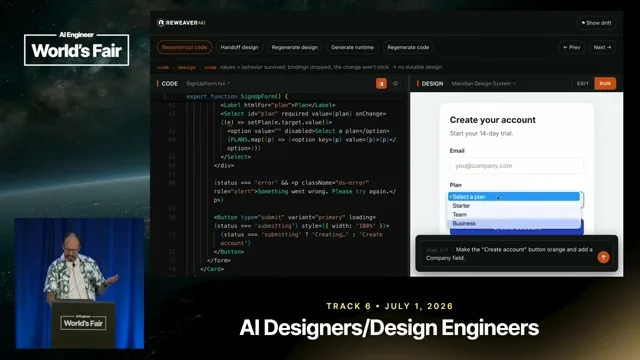The height and width of the screenshot is (360, 640).
Task: Open the Regenerate design step
Action: (295, 47)
